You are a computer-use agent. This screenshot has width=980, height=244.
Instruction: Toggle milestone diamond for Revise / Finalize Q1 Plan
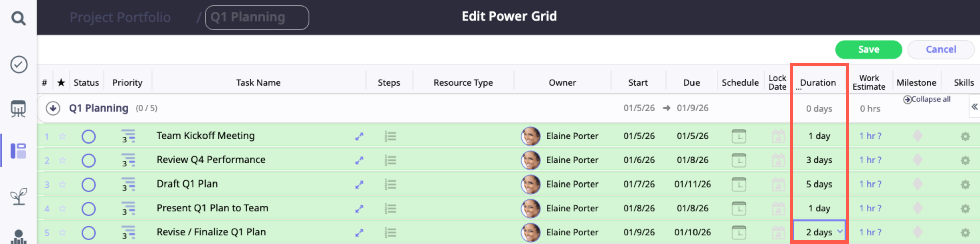[917, 232]
